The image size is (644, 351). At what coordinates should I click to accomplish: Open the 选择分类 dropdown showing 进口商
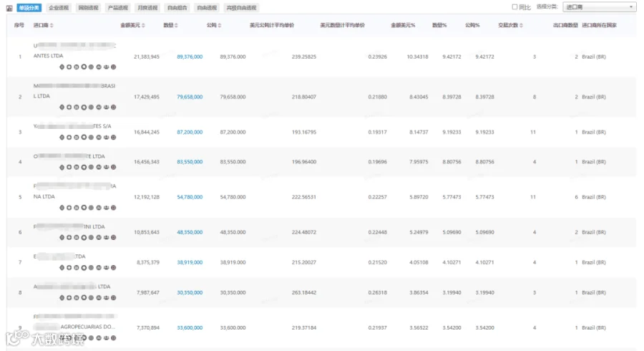[599, 7]
